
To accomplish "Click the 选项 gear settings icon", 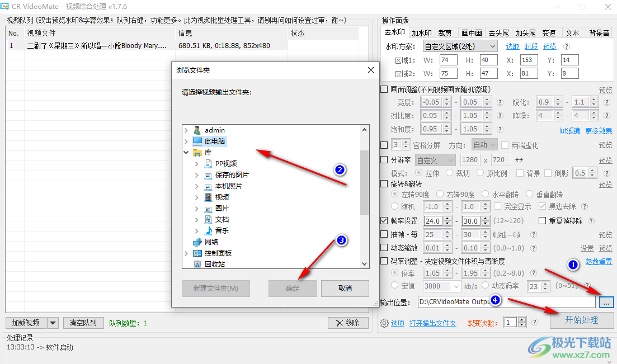I will pyautogui.click(x=384, y=323).
